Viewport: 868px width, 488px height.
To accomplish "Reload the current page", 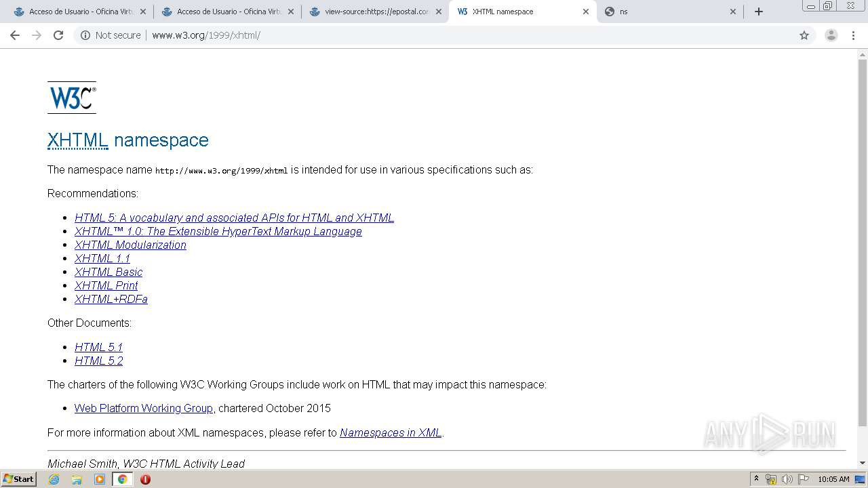I will [58, 35].
